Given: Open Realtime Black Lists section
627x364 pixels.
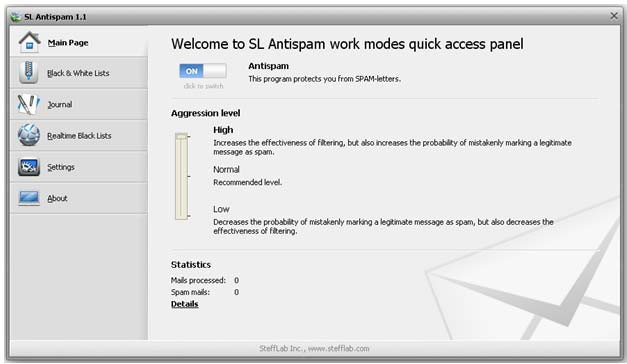Looking at the screenshot, I should 79,136.
